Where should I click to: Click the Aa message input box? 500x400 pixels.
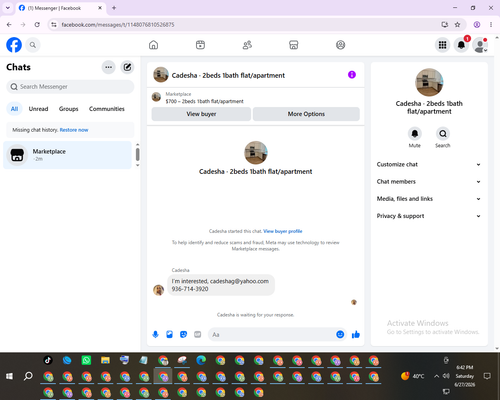coord(273,334)
